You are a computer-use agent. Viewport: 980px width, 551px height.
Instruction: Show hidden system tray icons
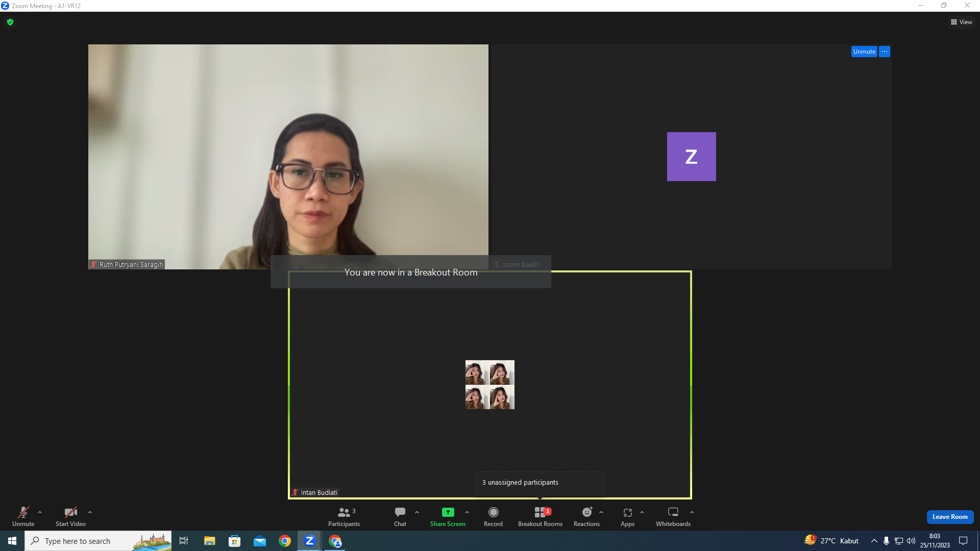pyautogui.click(x=874, y=541)
